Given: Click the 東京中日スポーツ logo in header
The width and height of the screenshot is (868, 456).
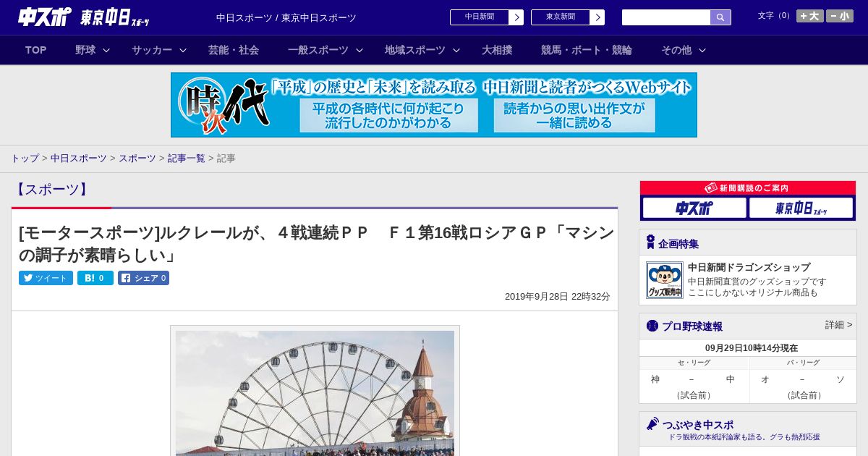Looking at the screenshot, I should coord(115,17).
